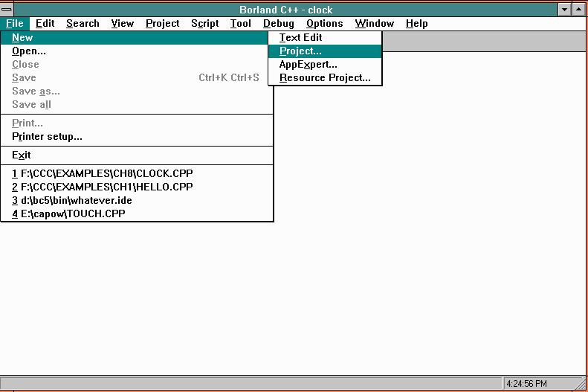Image resolution: width=588 pixels, height=392 pixels.
Task: Open the Script menu
Action: tap(204, 24)
